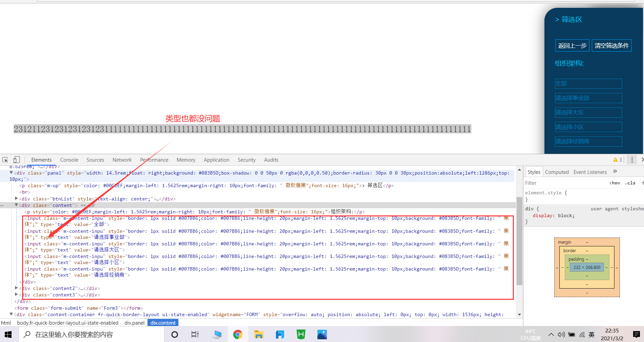Expand the div class content2 node
Image resolution: width=644 pixels, height=342 pixels.
16,288
